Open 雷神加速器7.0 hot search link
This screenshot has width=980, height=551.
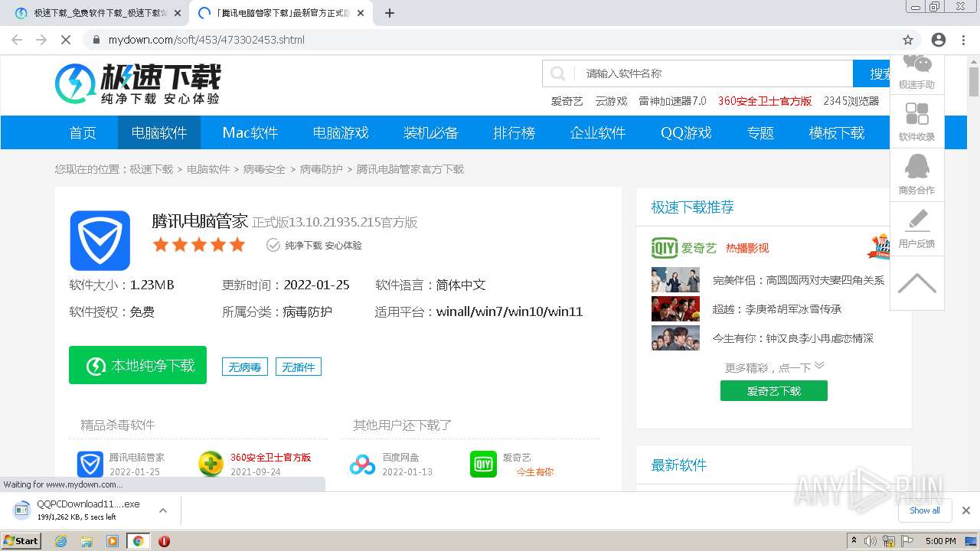672,101
